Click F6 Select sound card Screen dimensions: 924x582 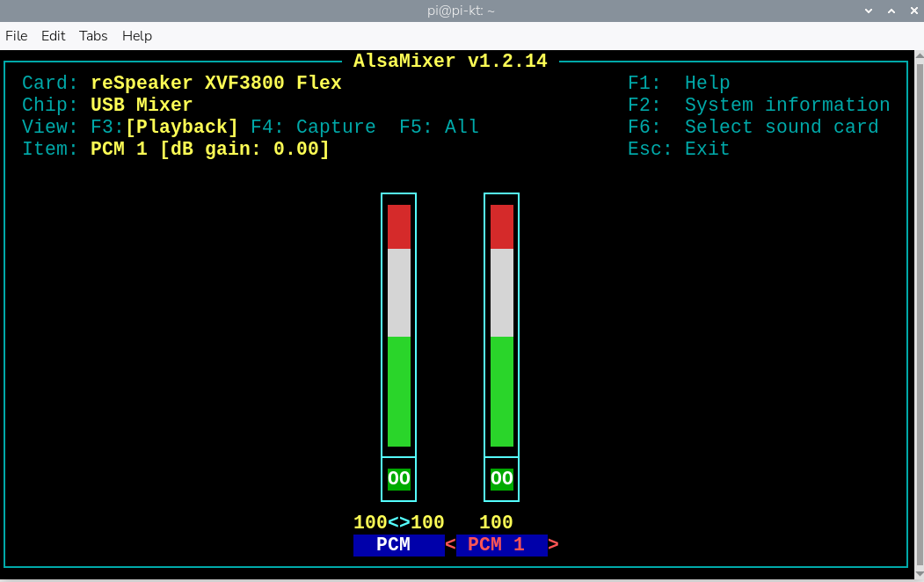pos(753,127)
